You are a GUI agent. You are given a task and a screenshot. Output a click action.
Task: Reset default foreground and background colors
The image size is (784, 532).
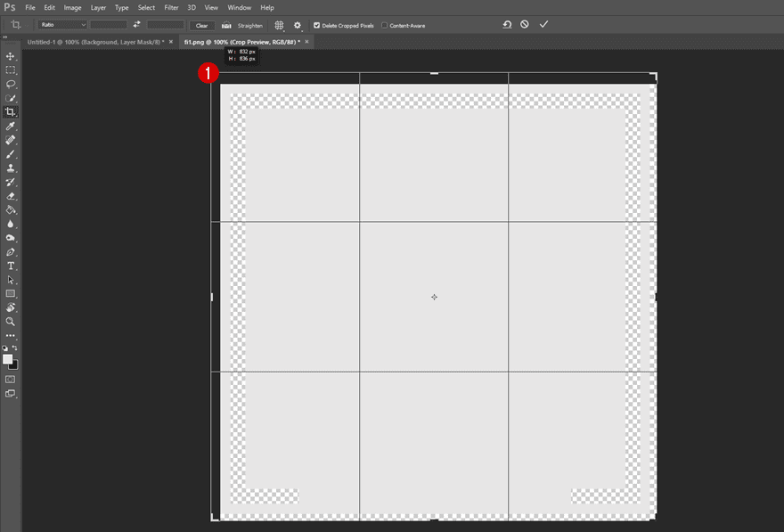click(5, 348)
